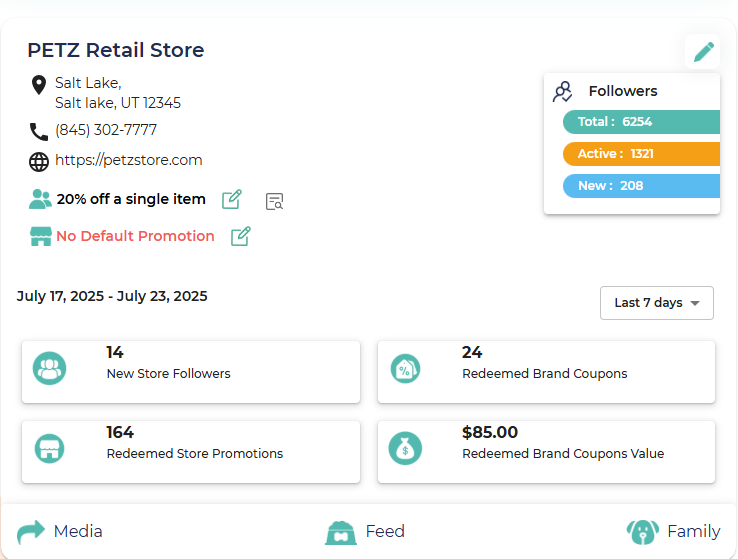Open the New Store Followers card

pos(191,371)
